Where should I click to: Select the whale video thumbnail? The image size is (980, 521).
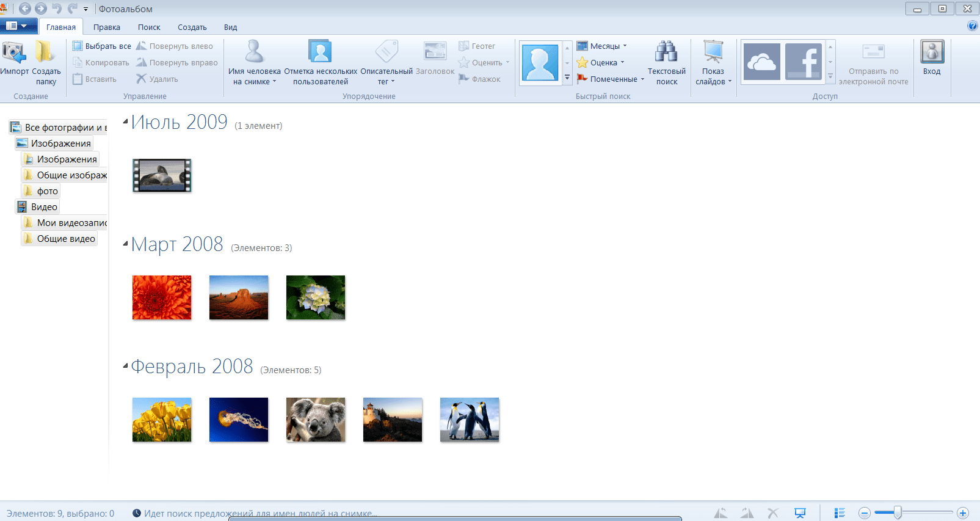(x=162, y=175)
